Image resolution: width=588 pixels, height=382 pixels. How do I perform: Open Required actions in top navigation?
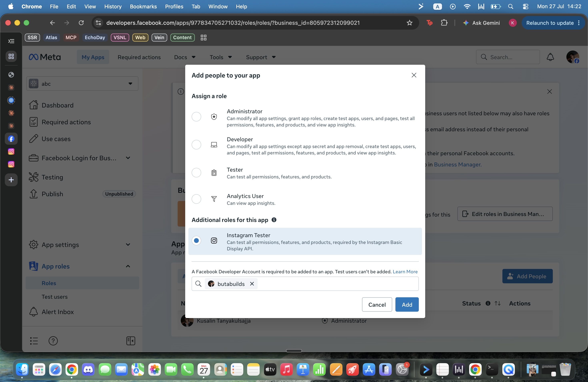pyautogui.click(x=139, y=57)
